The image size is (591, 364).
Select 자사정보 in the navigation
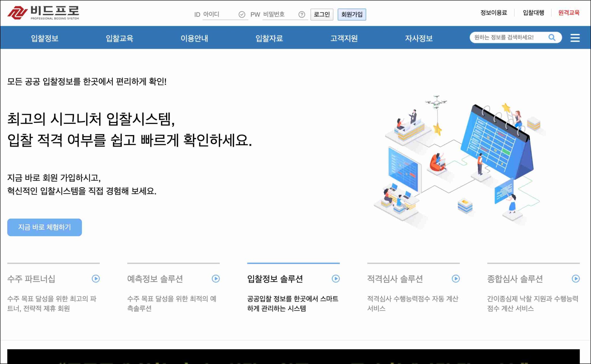[419, 38]
